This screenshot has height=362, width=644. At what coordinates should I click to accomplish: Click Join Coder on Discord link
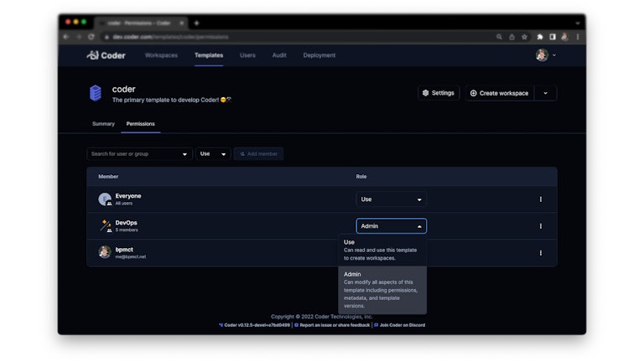point(400,325)
